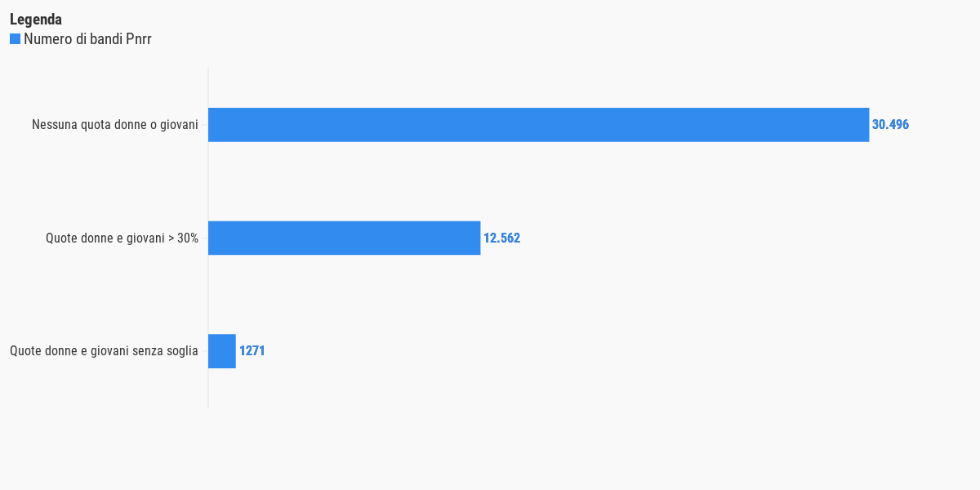Click the 'Quote donne e giovani > 30%' axis label

122,238
